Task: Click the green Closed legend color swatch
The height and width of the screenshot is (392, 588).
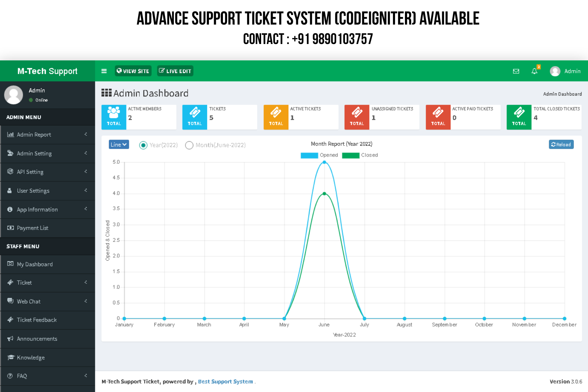Action: click(350, 155)
